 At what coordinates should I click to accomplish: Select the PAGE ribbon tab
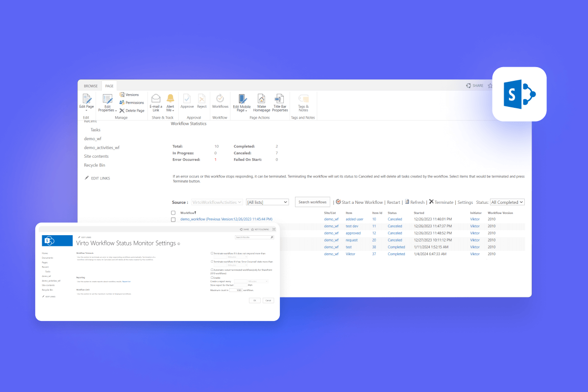(109, 85)
